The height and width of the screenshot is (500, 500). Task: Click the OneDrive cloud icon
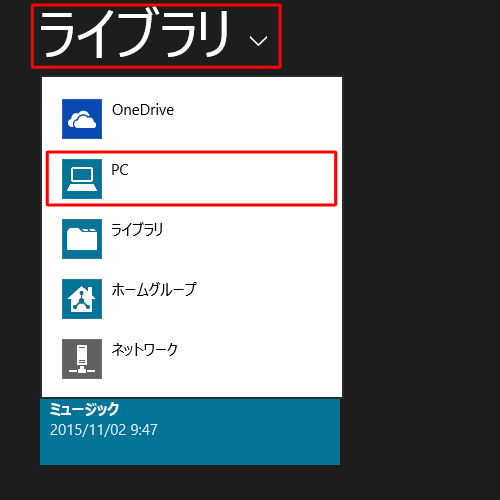(x=82, y=119)
